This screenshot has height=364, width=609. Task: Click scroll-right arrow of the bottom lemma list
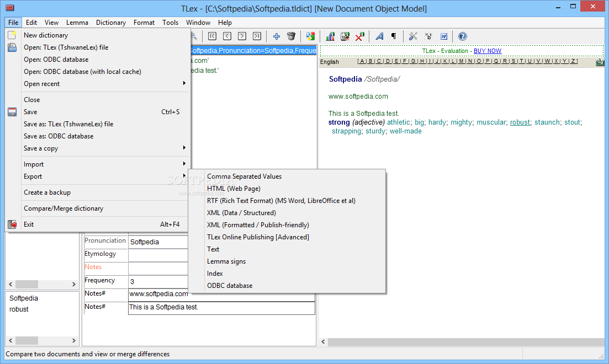click(x=74, y=340)
